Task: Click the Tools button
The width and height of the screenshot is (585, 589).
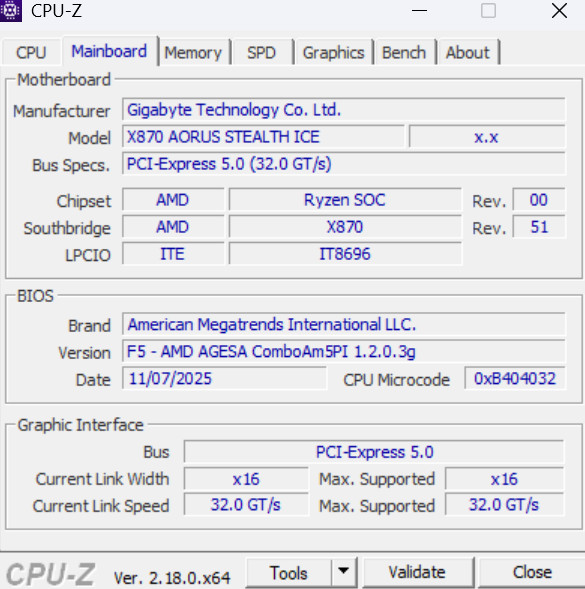Action: click(x=289, y=572)
